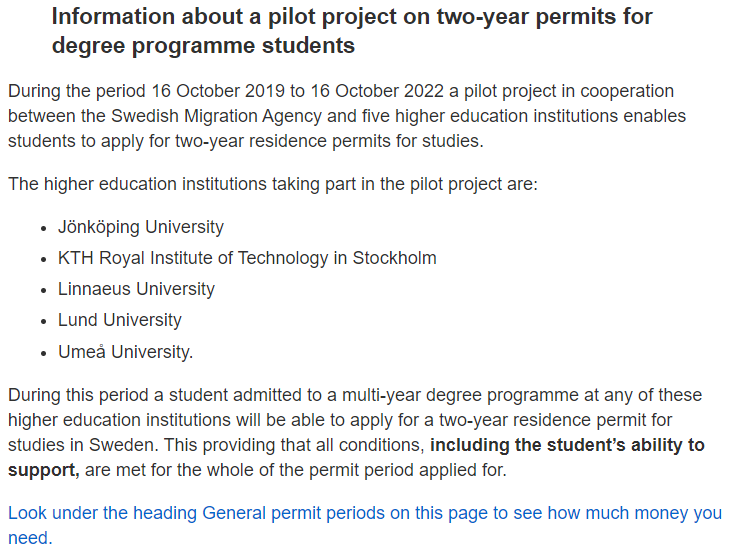Click the word "Stockholm" in the list
This screenshot has height=548, width=729.
[x=395, y=258]
